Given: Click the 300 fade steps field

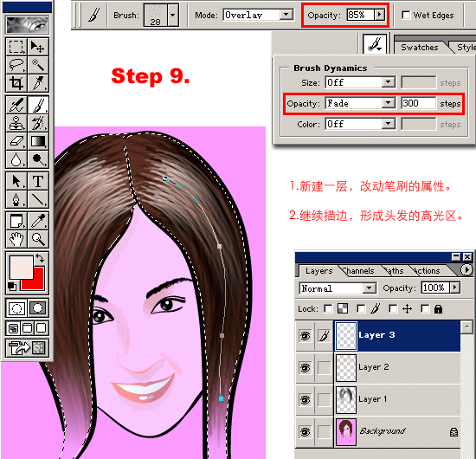Looking at the screenshot, I should [x=419, y=103].
